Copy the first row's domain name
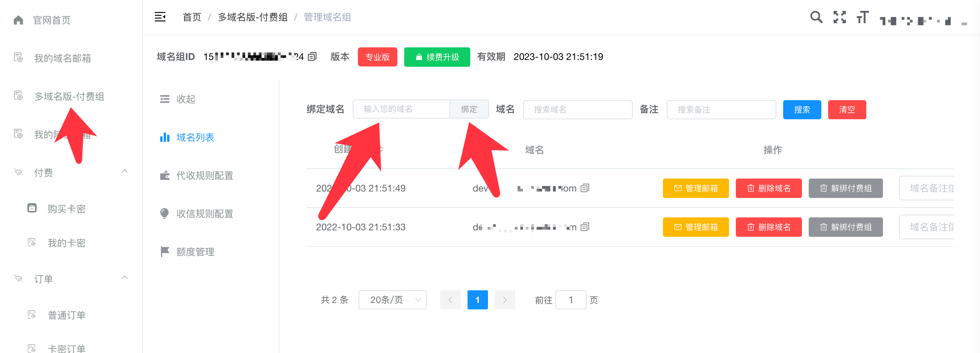980x353 pixels. click(x=585, y=188)
